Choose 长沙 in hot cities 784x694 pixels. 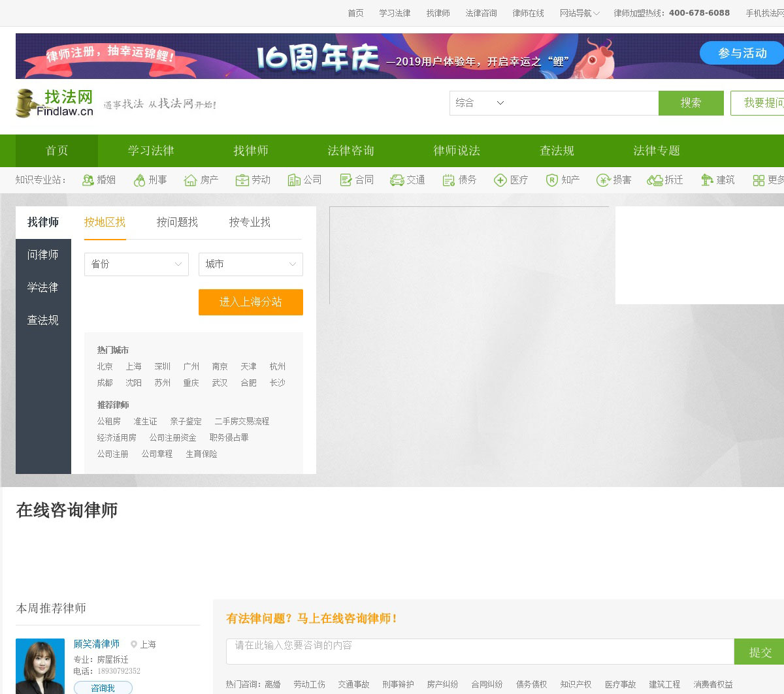(x=278, y=383)
